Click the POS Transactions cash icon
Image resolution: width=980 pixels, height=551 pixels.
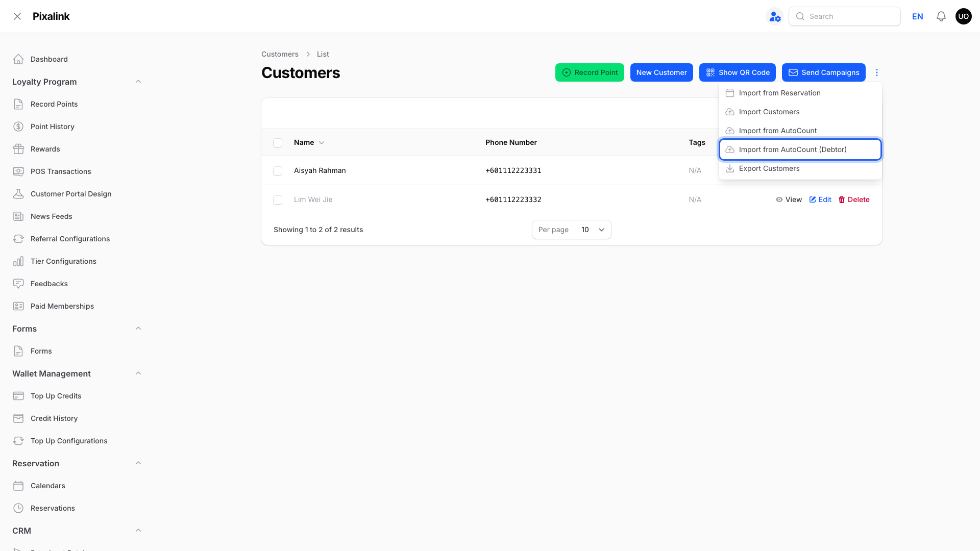tap(18, 171)
